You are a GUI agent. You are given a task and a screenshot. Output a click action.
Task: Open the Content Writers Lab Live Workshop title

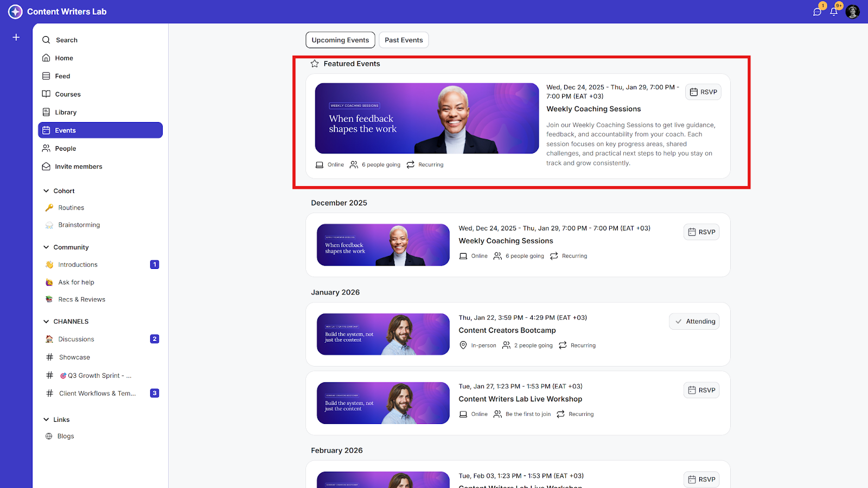pos(520,399)
